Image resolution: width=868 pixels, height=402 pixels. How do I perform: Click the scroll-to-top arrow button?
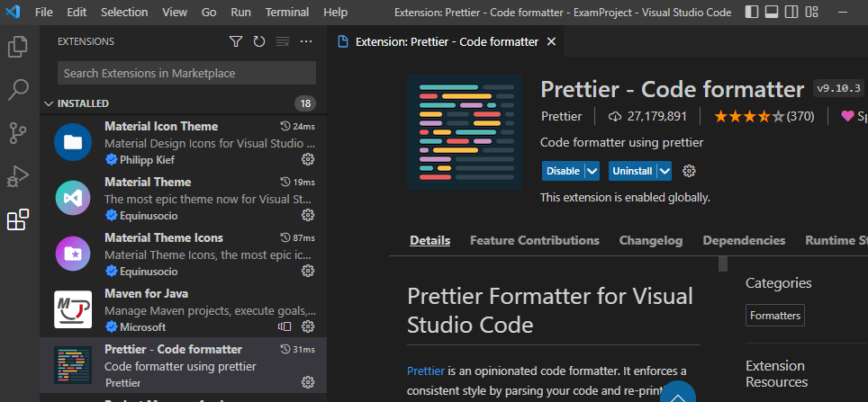coord(678,396)
